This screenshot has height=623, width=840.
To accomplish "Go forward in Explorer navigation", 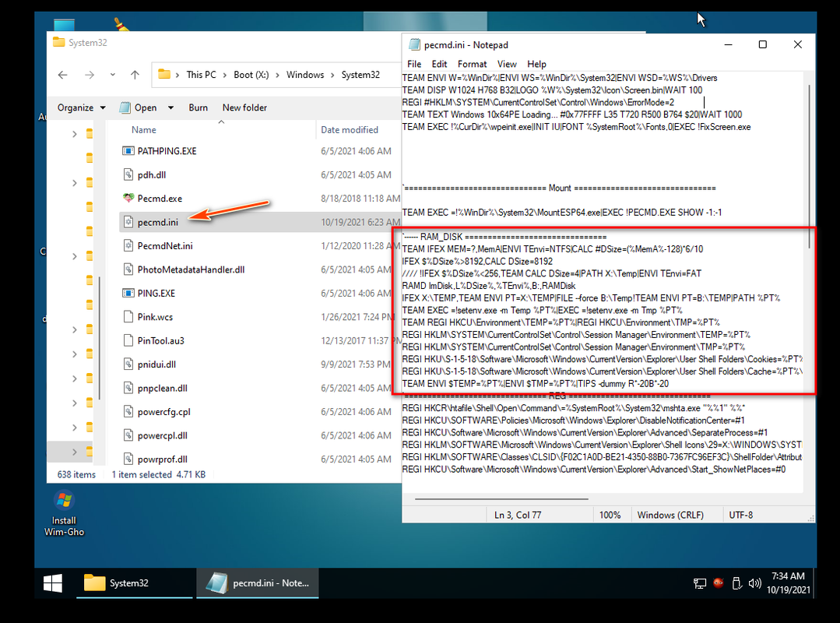I will point(90,75).
